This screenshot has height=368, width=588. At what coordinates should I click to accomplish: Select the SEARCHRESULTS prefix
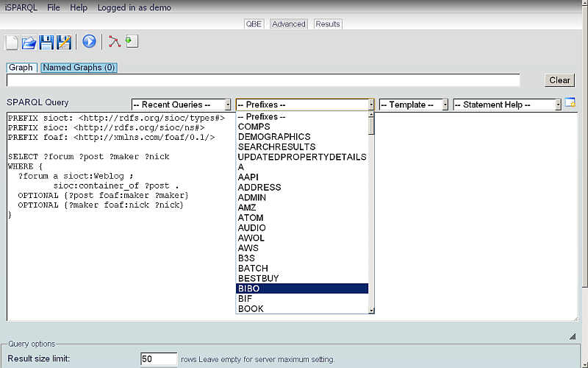[302, 146]
